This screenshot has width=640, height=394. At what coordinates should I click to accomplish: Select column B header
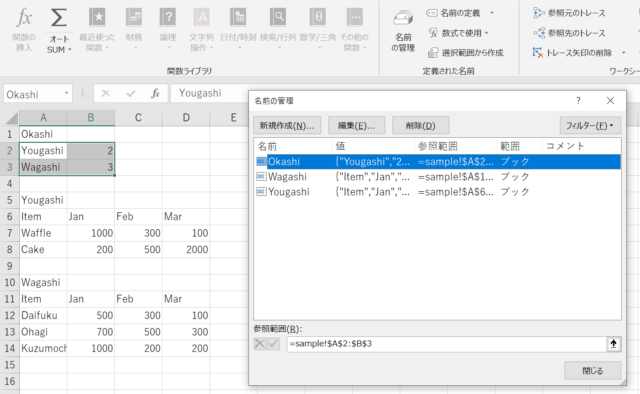91,118
